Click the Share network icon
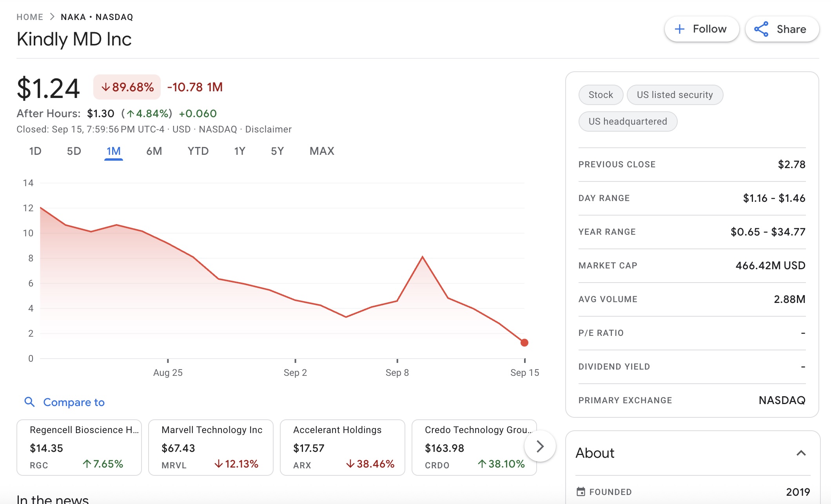 coord(761,29)
